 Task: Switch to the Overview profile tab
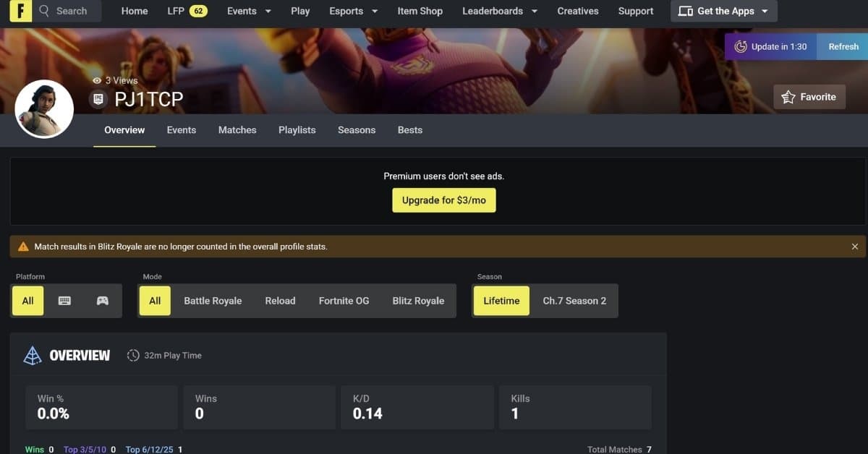[x=124, y=130]
